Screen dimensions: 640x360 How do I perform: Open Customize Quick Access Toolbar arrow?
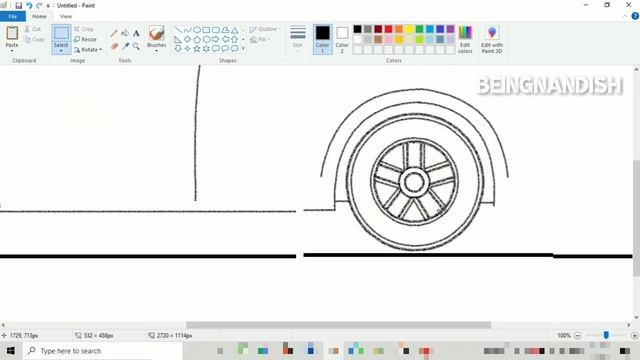click(48, 6)
